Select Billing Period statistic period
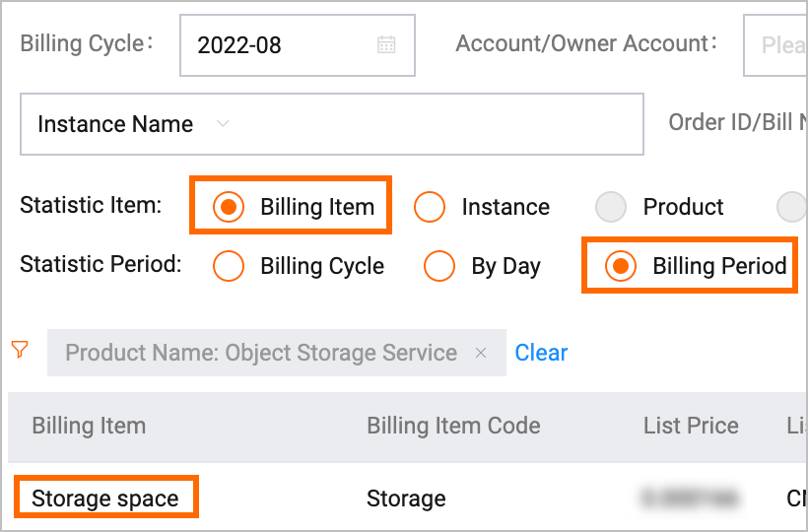The height and width of the screenshot is (532, 808). pos(621,266)
